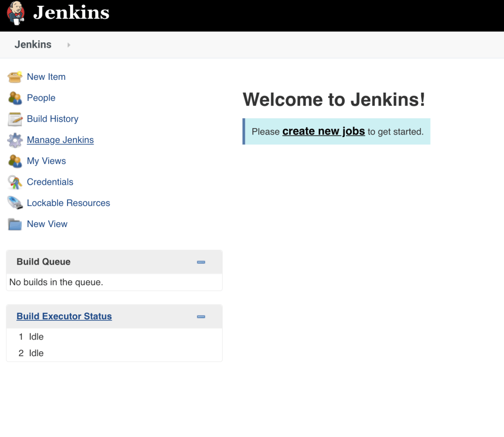Click the My Views people icon

tap(15, 161)
